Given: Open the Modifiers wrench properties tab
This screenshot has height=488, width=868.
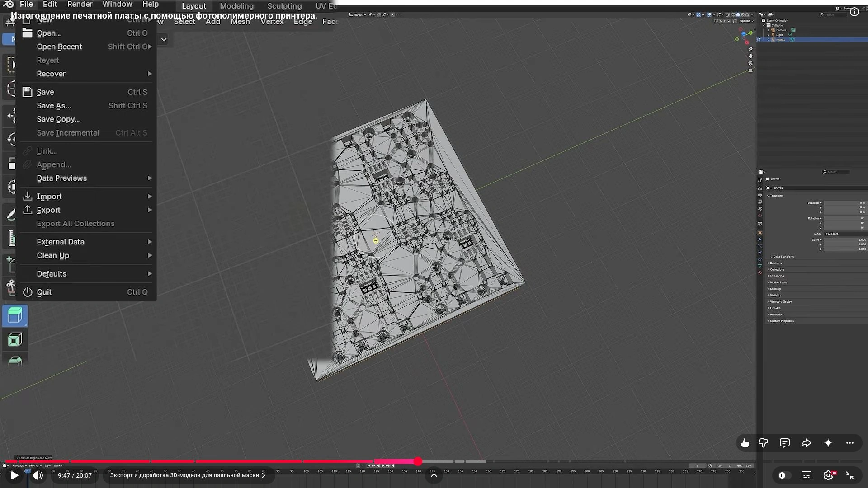Looking at the screenshot, I should (x=760, y=239).
